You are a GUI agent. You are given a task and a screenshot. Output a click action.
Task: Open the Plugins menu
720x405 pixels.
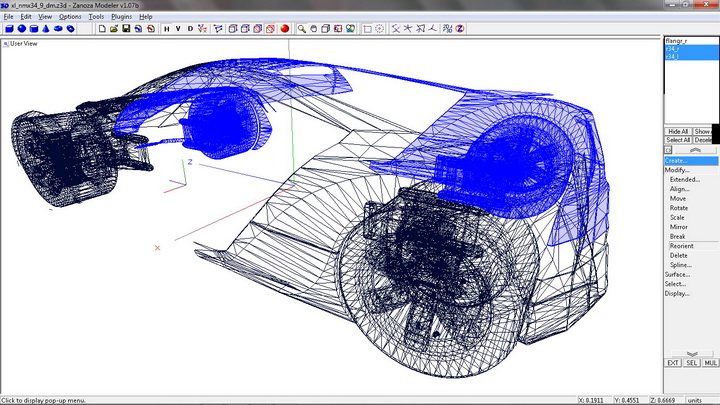click(x=121, y=17)
